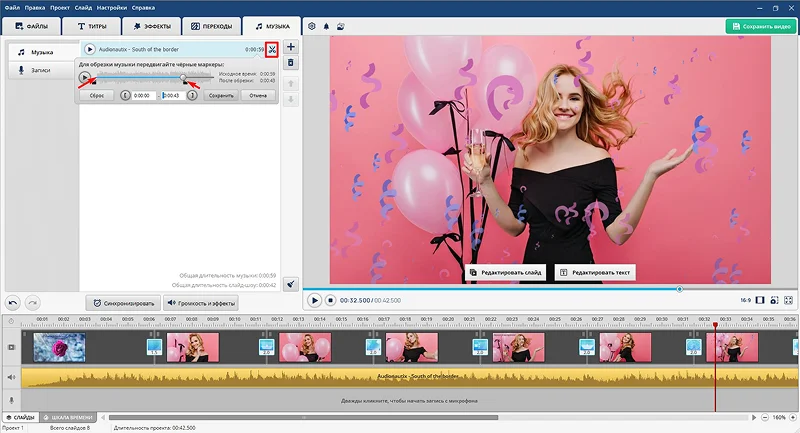The height and width of the screenshot is (433, 800).
Task: Toggle the frame layout icon next to 16:9
Action: click(x=760, y=300)
